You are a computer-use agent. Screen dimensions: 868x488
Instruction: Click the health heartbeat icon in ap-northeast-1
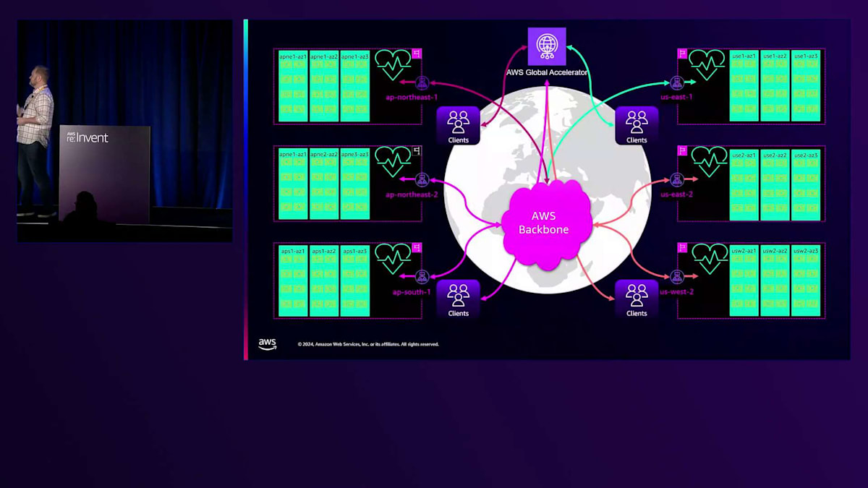(x=393, y=64)
